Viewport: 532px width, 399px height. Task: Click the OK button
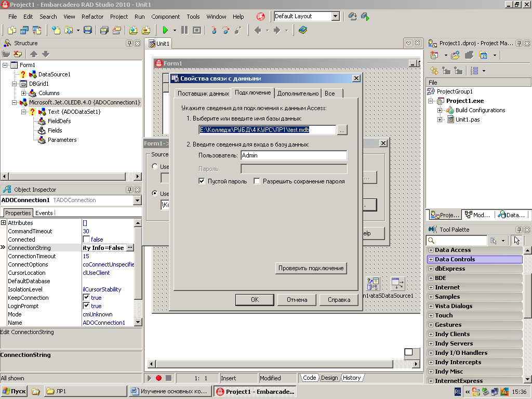point(255,300)
